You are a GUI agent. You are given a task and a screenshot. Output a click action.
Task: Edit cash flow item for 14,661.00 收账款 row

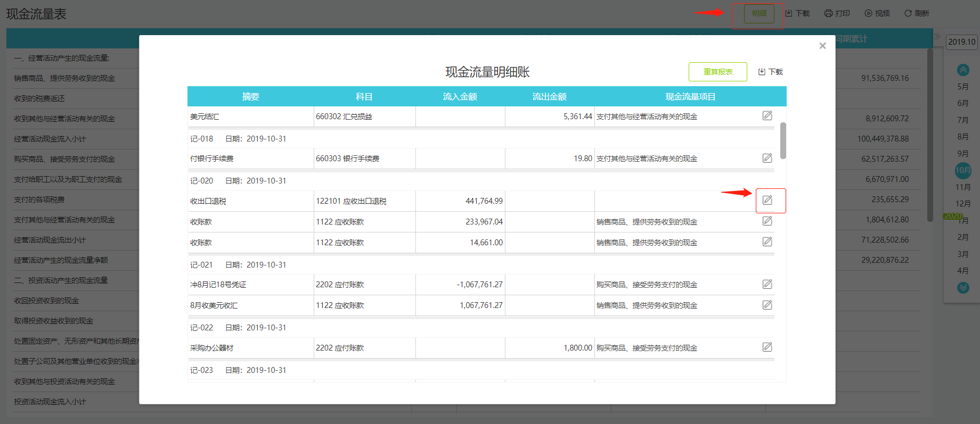click(x=767, y=242)
